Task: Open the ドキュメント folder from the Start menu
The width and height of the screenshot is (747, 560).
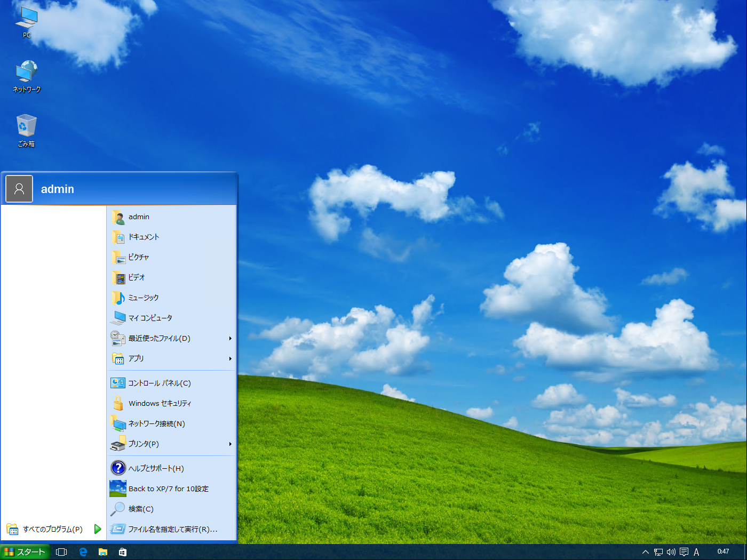Action: pyautogui.click(x=143, y=237)
